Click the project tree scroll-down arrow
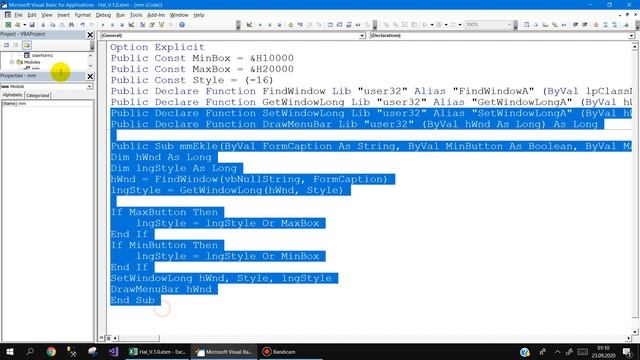The height and width of the screenshot is (360, 640). pyautogui.click(x=91, y=65)
